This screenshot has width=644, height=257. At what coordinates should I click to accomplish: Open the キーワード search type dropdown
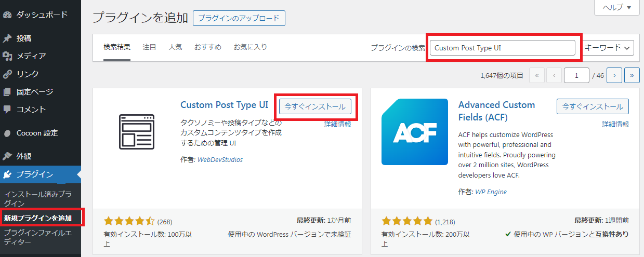[608, 48]
